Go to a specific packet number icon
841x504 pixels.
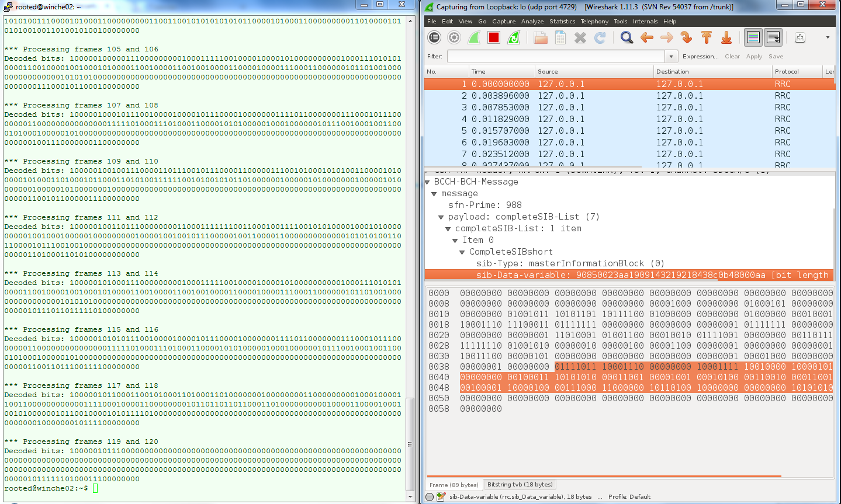tap(687, 37)
